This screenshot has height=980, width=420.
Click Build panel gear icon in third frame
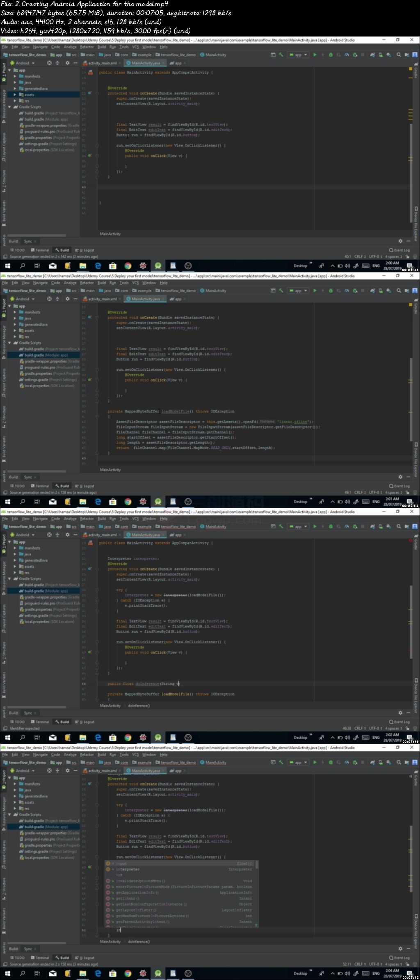(x=400, y=713)
